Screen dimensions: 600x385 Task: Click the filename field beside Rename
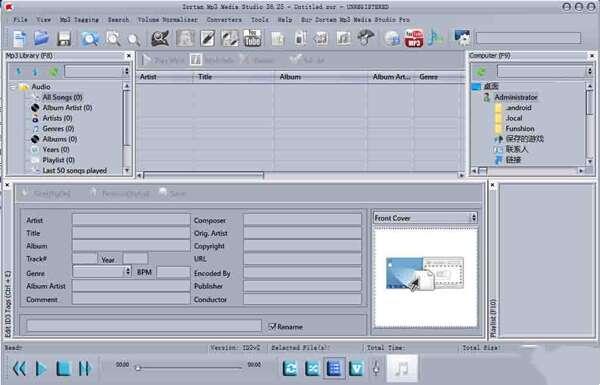[144, 326]
